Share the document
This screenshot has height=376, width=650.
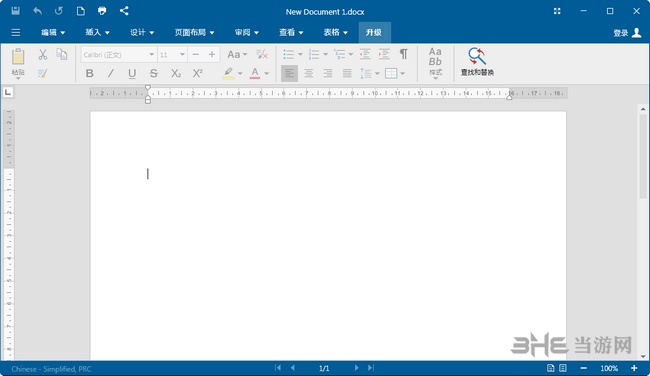[124, 11]
